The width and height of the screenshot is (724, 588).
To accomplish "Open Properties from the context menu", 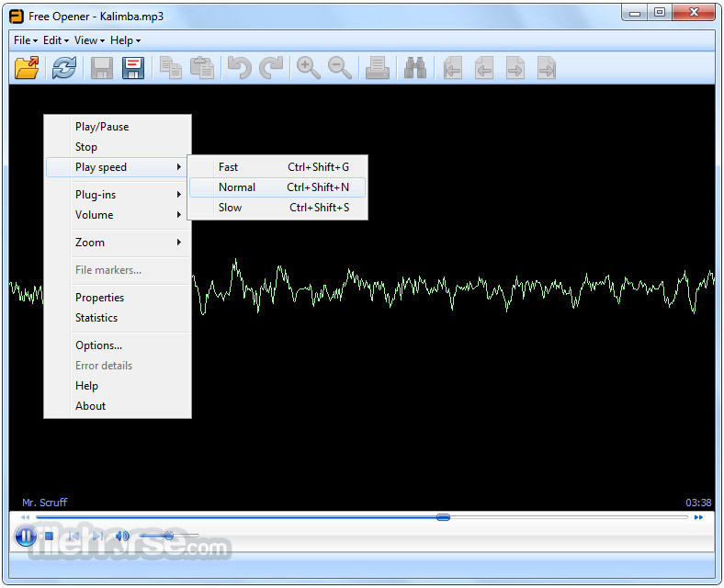I will pyautogui.click(x=118, y=298).
